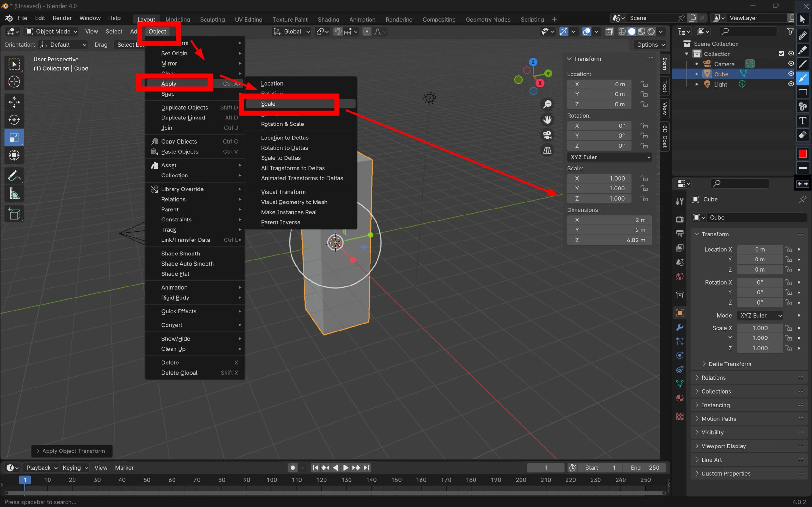This screenshot has height=507, width=812.
Task: Click the Options button in header
Action: coord(650,45)
